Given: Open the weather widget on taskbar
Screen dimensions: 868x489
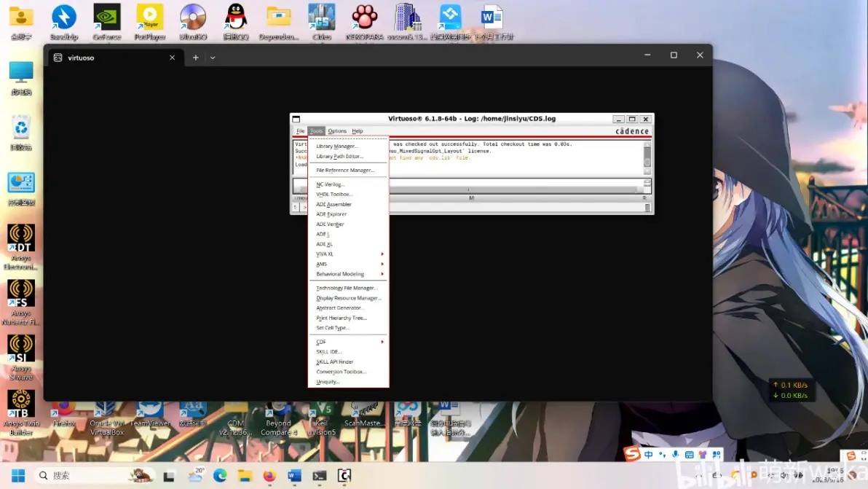Looking at the screenshot, I should pos(196,476).
